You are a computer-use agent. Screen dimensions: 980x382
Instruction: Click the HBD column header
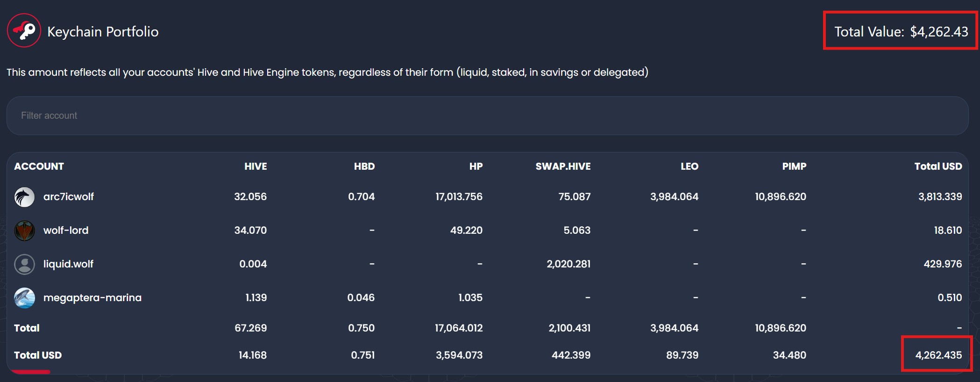click(364, 166)
